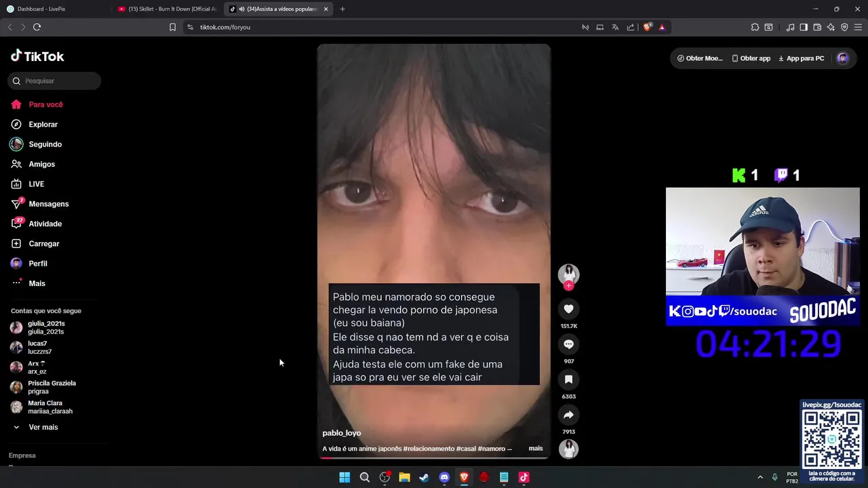Open a new browser tab
This screenshot has width=868, height=488.
point(342,9)
